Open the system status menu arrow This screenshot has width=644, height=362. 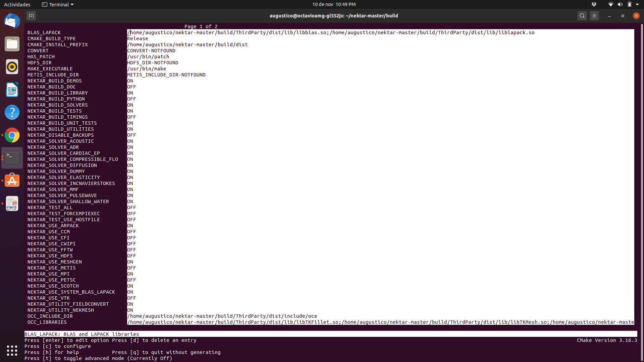(637, 4)
